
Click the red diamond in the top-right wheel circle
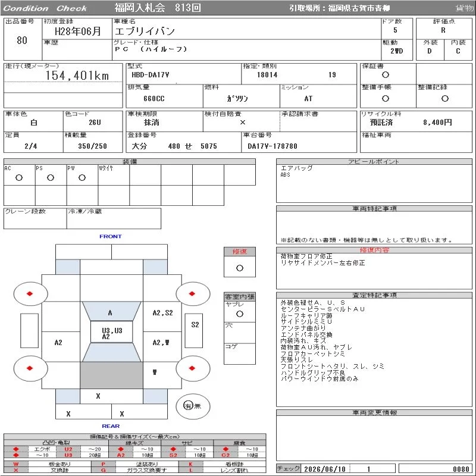click(192, 293)
